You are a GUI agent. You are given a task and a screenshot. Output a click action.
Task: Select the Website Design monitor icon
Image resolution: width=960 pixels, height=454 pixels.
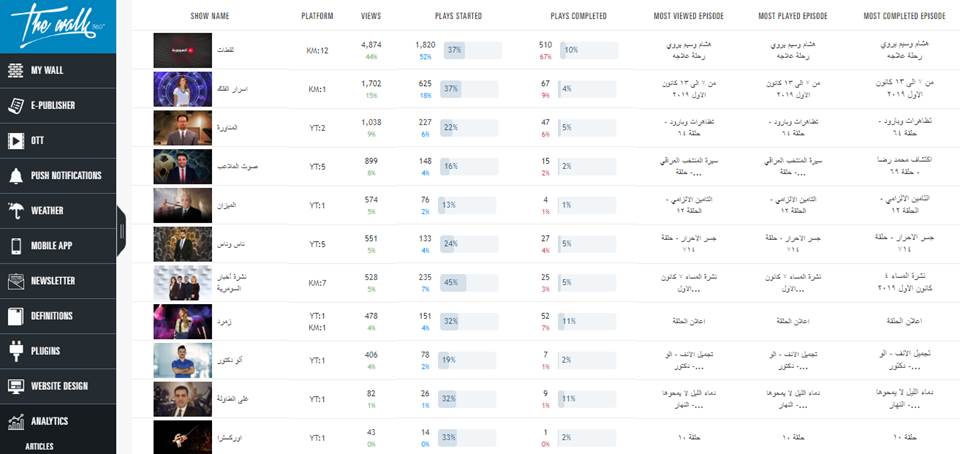[15, 386]
